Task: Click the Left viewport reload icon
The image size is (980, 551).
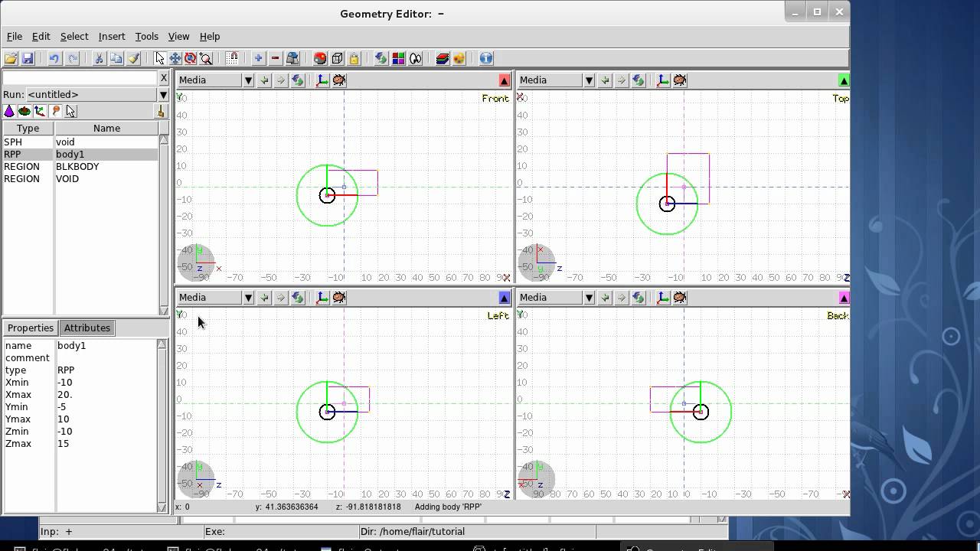Action: (298, 297)
